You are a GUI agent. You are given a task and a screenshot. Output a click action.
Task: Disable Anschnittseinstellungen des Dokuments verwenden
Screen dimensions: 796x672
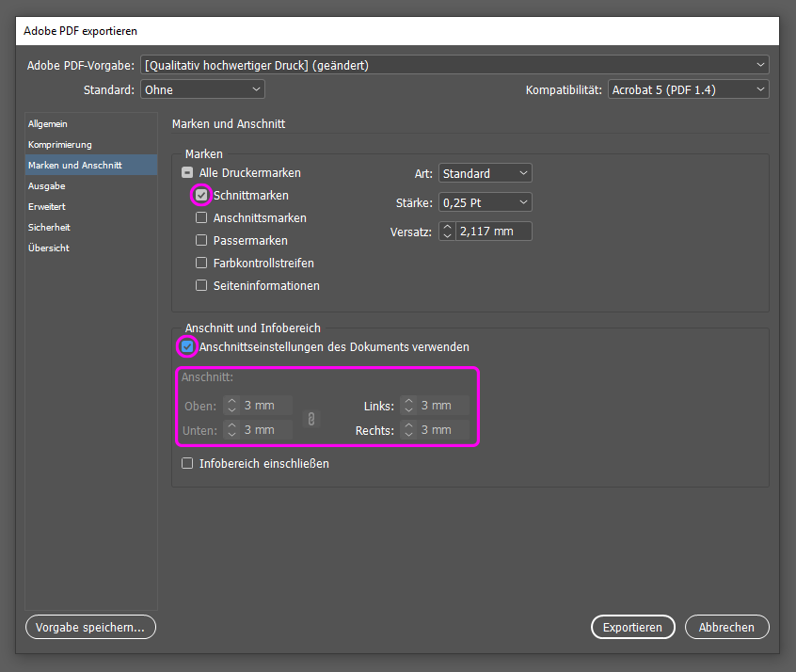(x=187, y=347)
